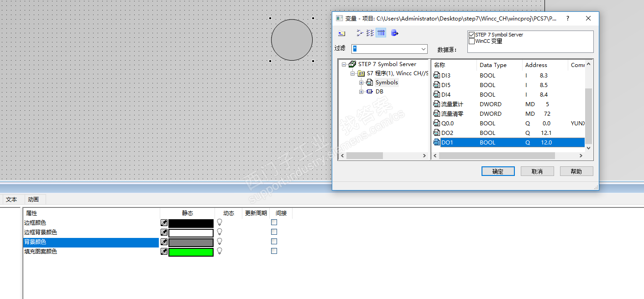Select the 背景颜色 property row
This screenshot has height=299, width=644.
click(x=91, y=242)
